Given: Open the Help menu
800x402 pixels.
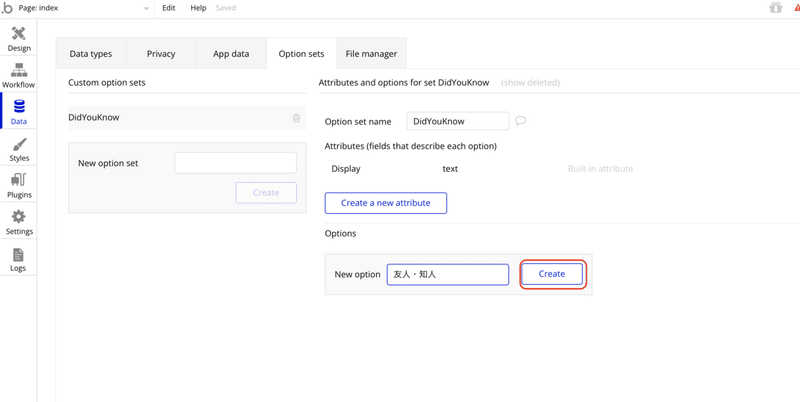Looking at the screenshot, I should pyautogui.click(x=198, y=8).
